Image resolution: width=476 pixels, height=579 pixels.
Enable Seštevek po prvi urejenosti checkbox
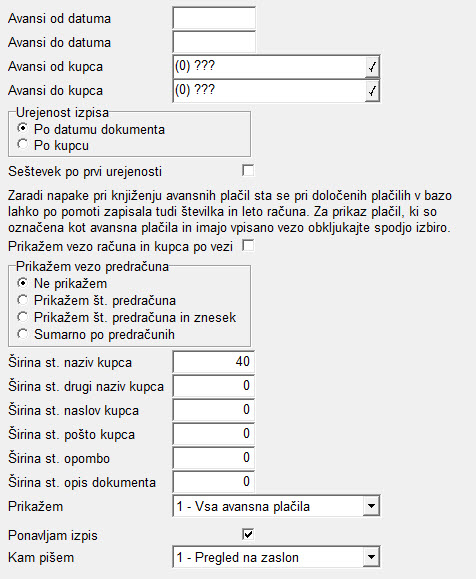248,171
